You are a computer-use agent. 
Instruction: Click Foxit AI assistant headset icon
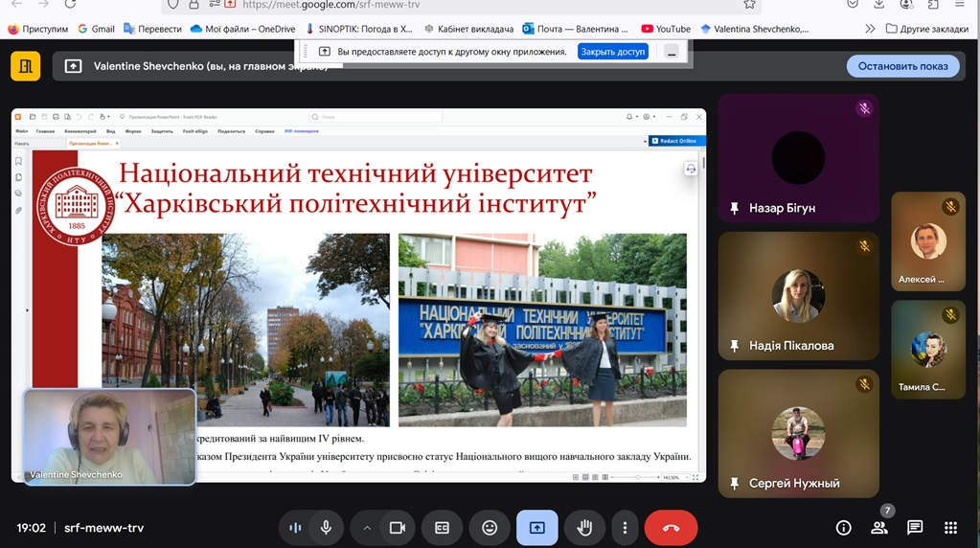[691, 169]
